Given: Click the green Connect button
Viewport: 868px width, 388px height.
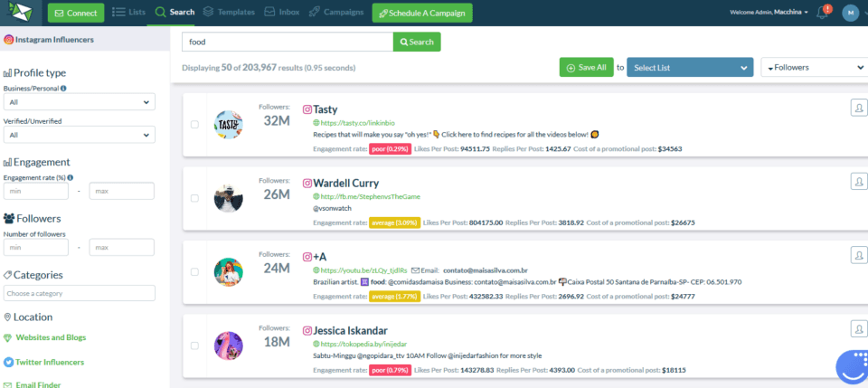Looking at the screenshot, I should (76, 13).
